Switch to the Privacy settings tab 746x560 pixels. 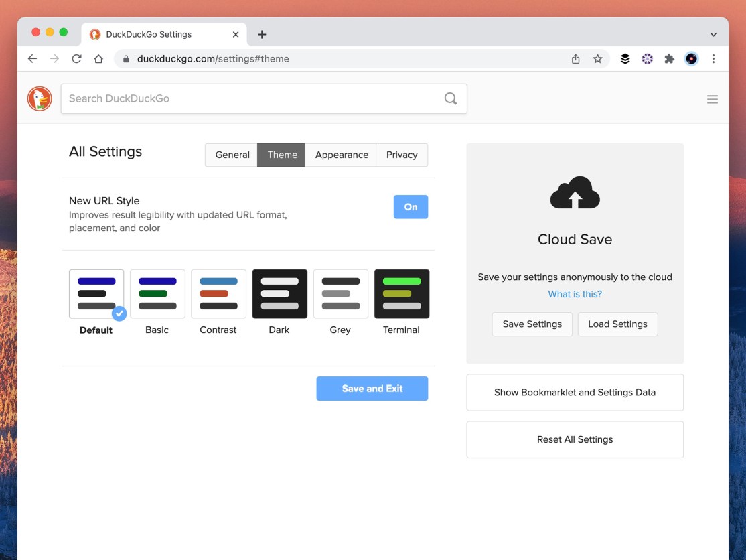401,155
